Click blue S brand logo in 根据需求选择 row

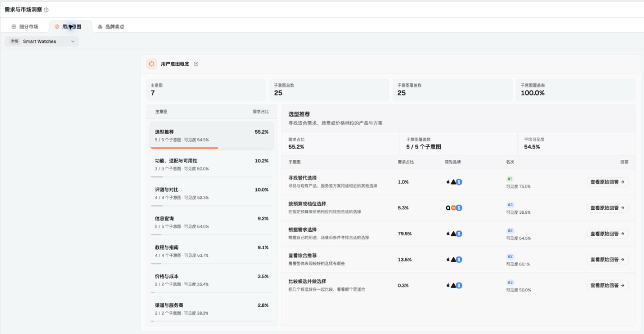459,234
